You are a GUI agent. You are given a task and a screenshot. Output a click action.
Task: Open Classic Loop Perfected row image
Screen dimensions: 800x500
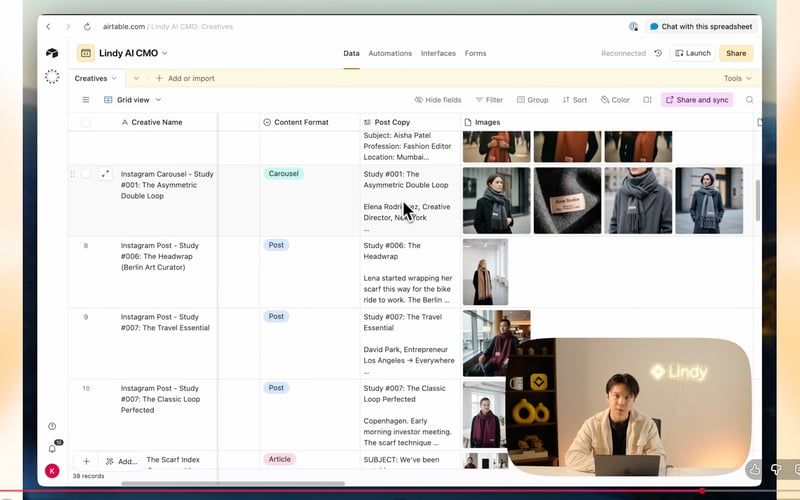coord(484,415)
